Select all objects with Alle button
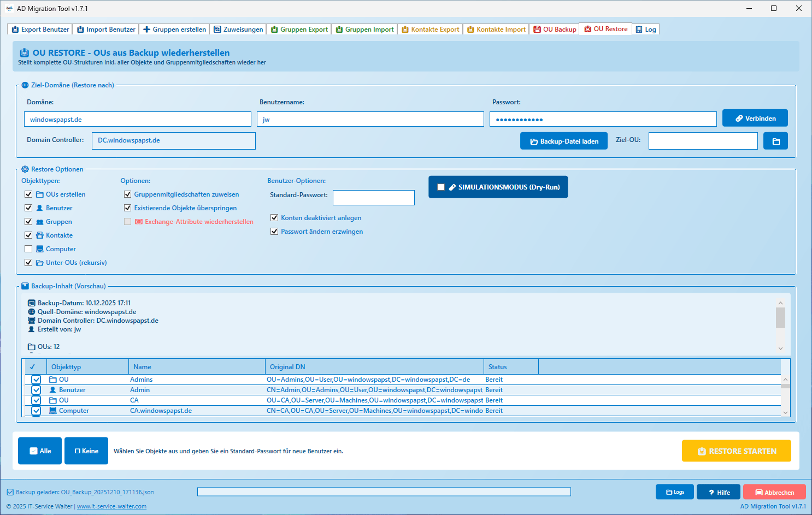The height and width of the screenshot is (515, 812). pos(40,451)
